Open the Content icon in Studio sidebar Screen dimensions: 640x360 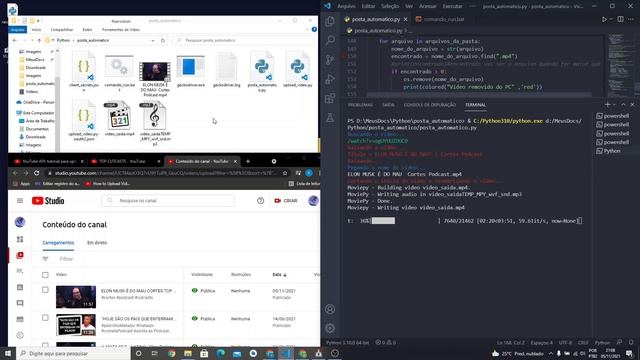coord(20,255)
